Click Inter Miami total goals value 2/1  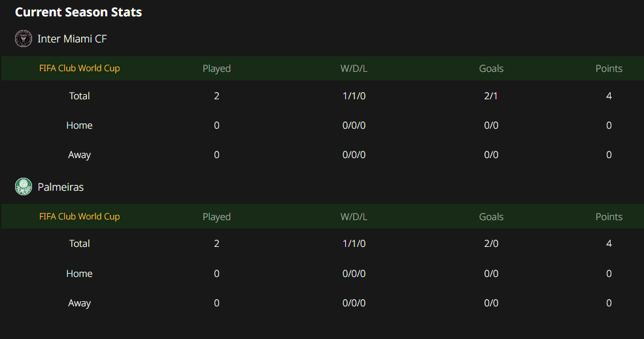[491, 95]
